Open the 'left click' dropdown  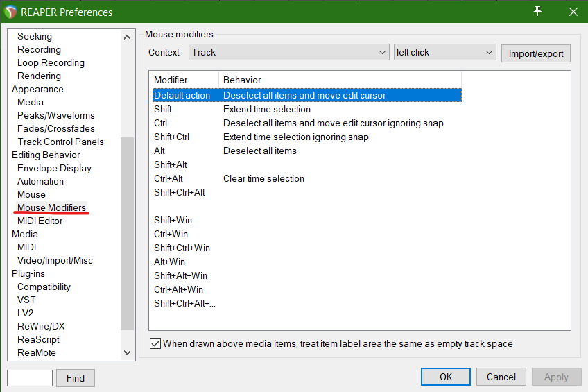[x=444, y=52]
